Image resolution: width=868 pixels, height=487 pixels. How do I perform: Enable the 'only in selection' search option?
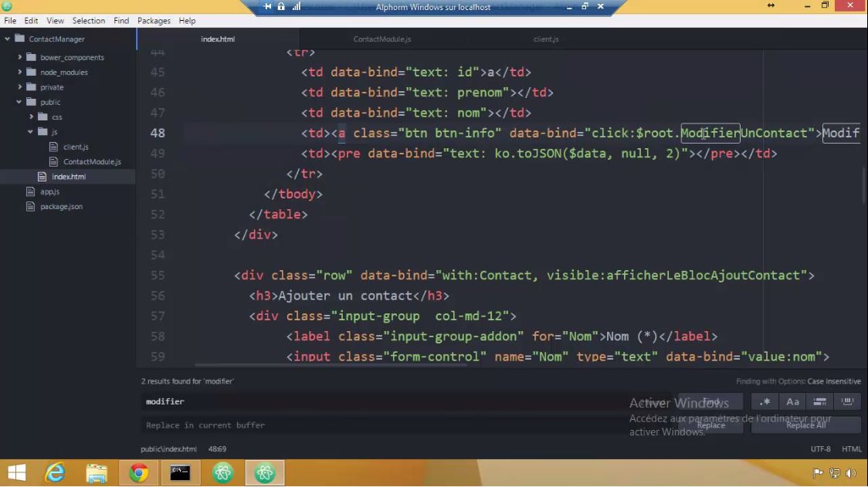coord(846,401)
